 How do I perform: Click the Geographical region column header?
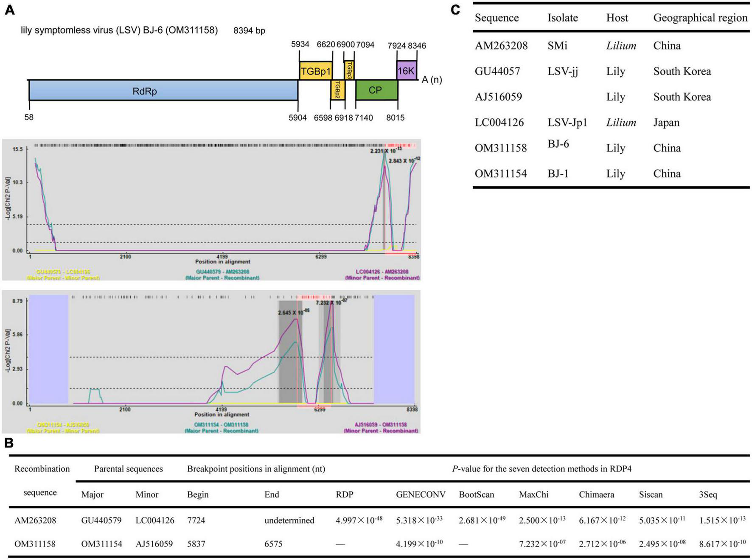click(x=700, y=18)
